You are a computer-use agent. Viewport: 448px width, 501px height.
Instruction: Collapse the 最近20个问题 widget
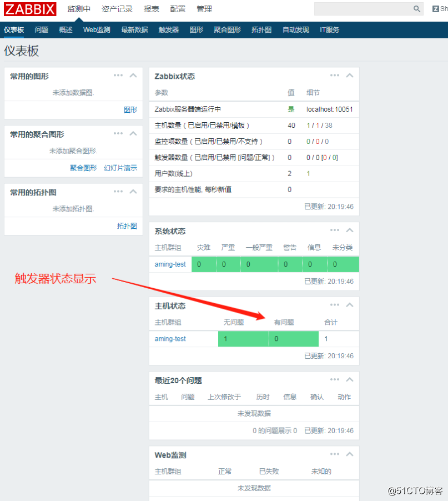click(350, 379)
